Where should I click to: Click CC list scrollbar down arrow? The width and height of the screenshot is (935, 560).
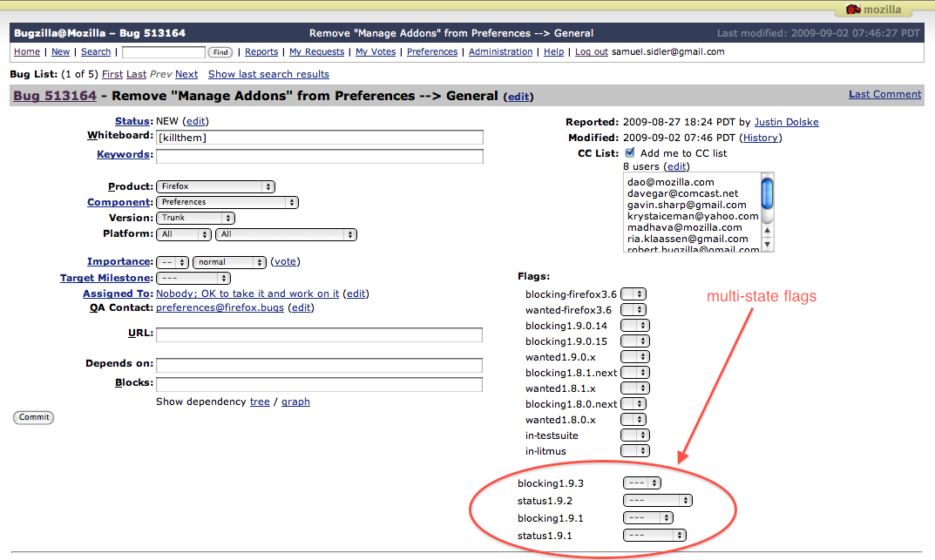coord(768,244)
